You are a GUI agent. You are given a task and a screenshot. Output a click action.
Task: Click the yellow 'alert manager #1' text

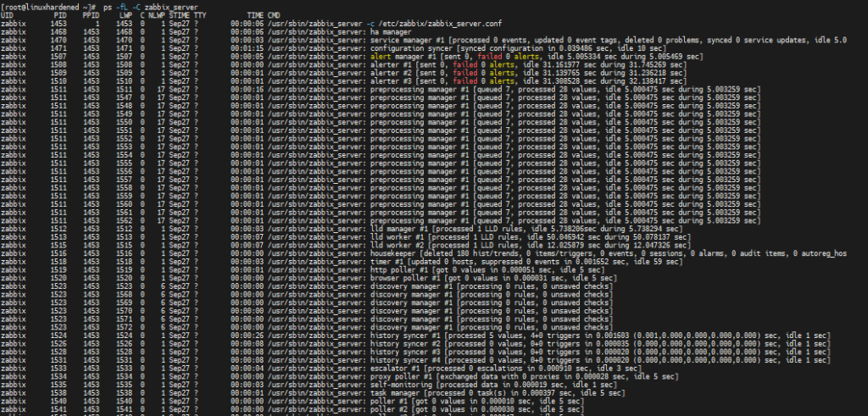pyautogui.click(x=403, y=57)
